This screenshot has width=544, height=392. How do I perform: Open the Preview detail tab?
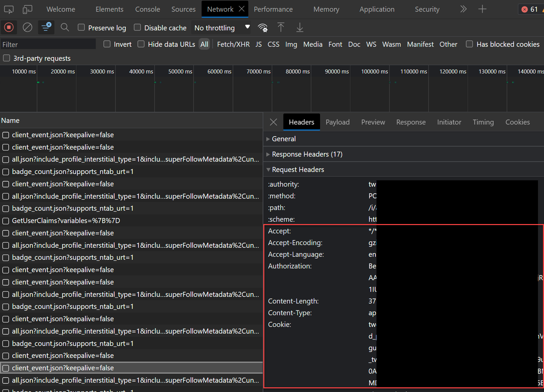tap(373, 122)
